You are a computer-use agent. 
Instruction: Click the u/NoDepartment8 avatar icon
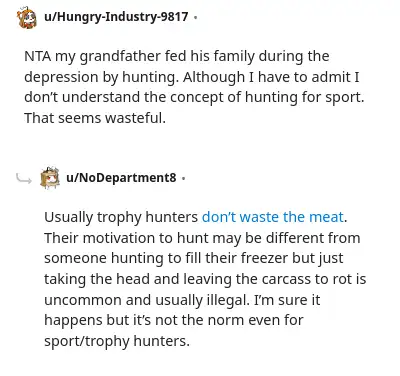tap(50, 178)
